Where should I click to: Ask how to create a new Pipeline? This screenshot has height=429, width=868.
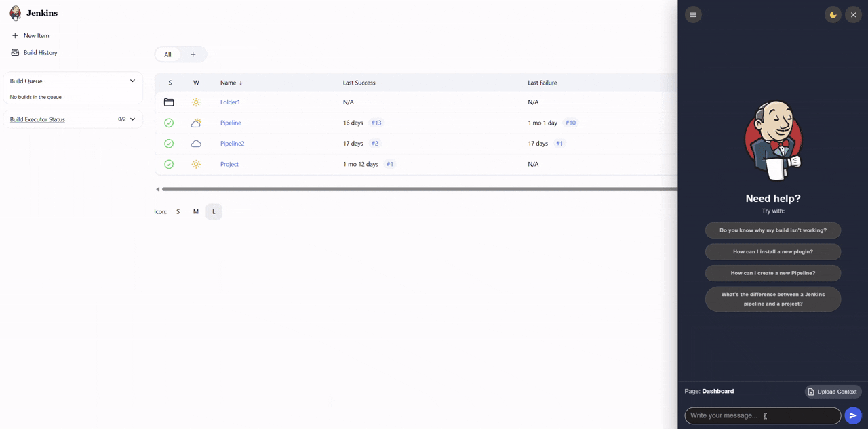773,273
